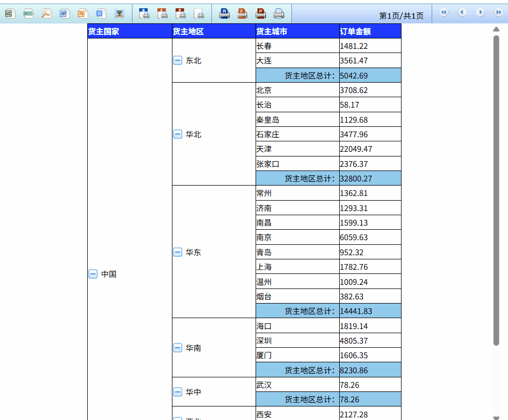The image size is (508, 420).
Task: Go to the next page
Action: (x=480, y=12)
